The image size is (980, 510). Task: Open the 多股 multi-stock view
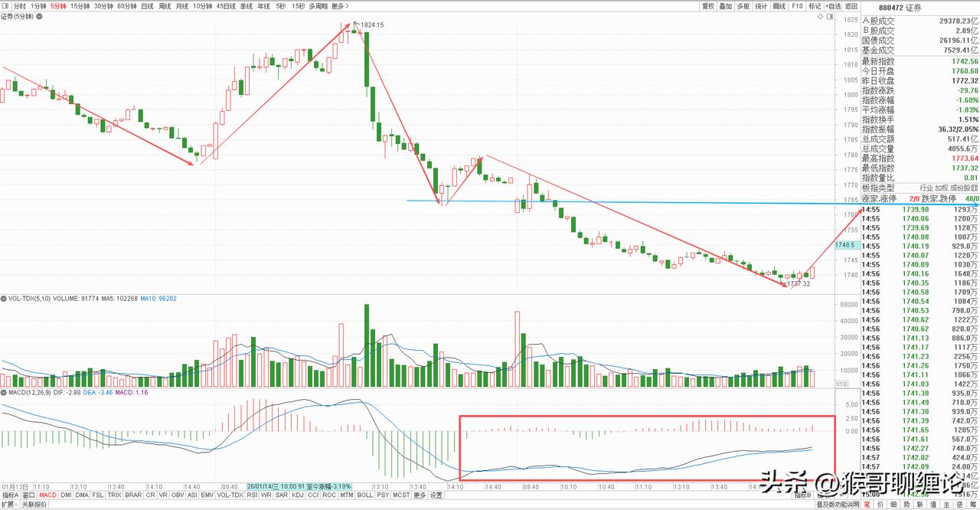click(x=743, y=6)
